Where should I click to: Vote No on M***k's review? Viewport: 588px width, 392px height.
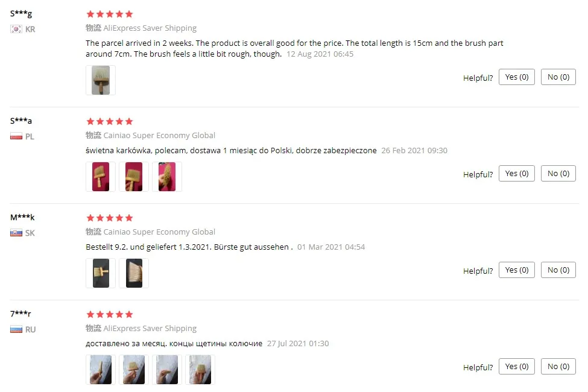coord(558,270)
